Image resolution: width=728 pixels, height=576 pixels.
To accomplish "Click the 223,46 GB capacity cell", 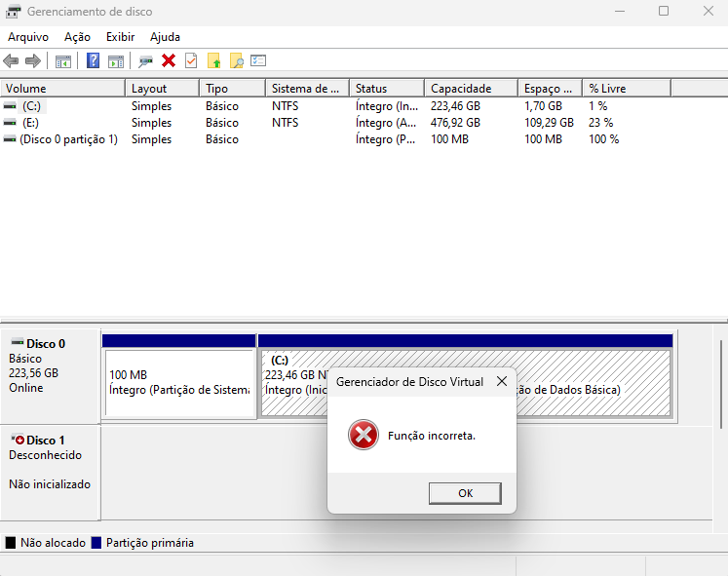I will pyautogui.click(x=455, y=106).
